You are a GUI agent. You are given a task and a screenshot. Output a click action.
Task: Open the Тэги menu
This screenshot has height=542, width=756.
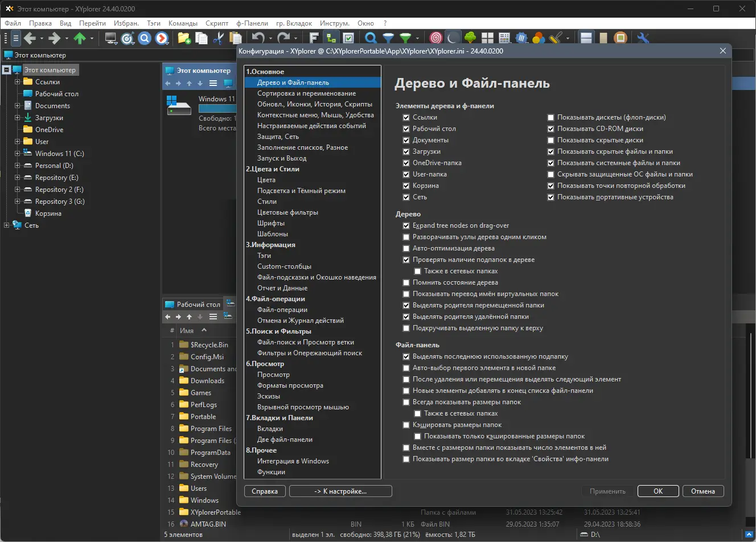coord(154,23)
